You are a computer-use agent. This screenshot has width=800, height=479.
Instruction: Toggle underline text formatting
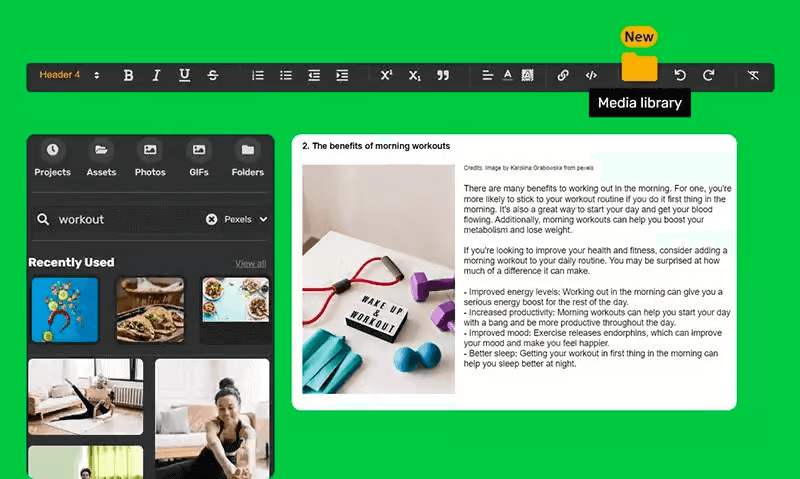click(x=184, y=76)
